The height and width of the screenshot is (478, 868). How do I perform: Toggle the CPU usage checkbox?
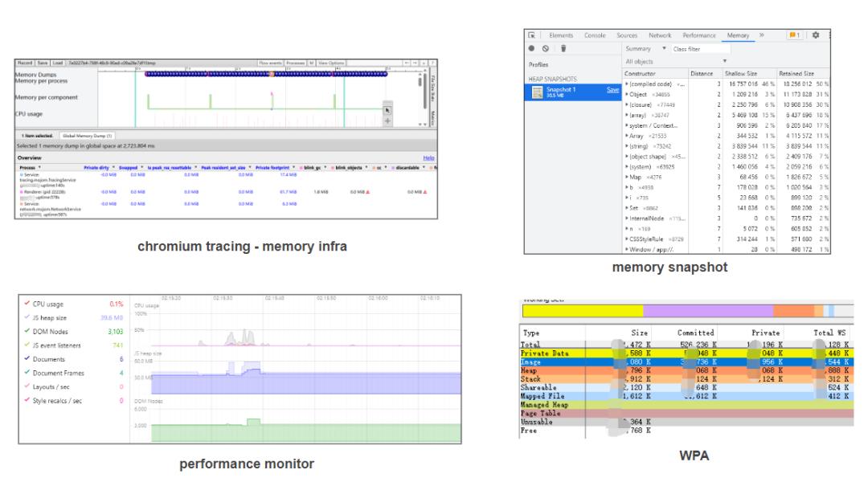pyautogui.click(x=27, y=304)
